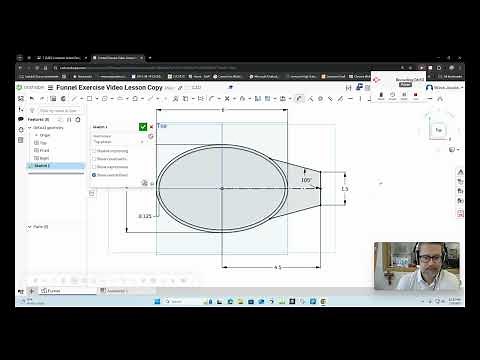Click the 105° angle dimension
This screenshot has height=360, width=480.
point(306,180)
